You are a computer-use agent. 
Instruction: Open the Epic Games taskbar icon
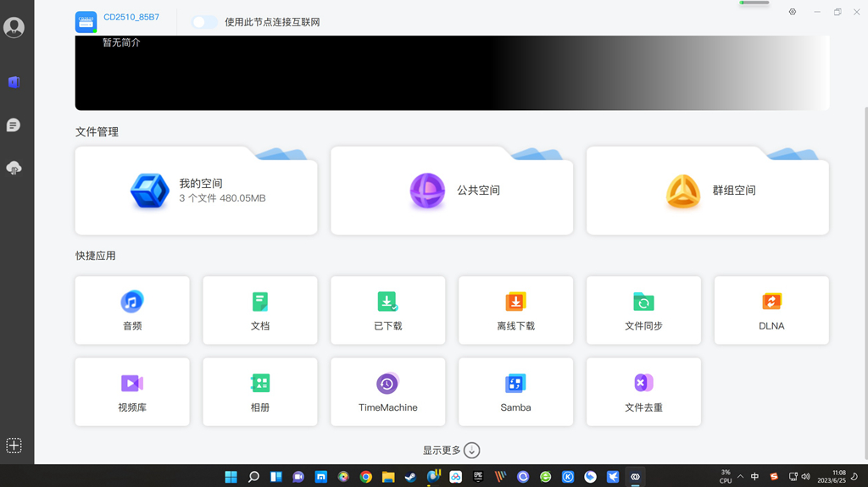(x=478, y=477)
